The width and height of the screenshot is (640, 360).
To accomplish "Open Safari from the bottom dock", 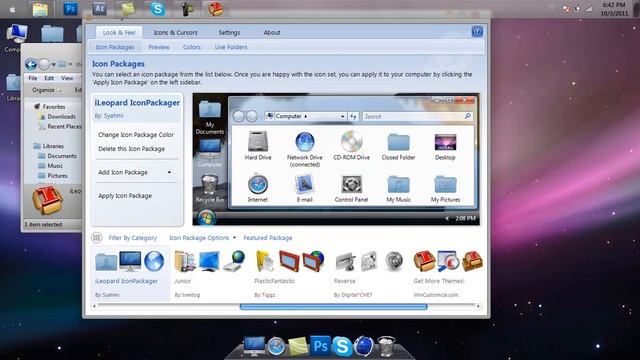I will 276,346.
